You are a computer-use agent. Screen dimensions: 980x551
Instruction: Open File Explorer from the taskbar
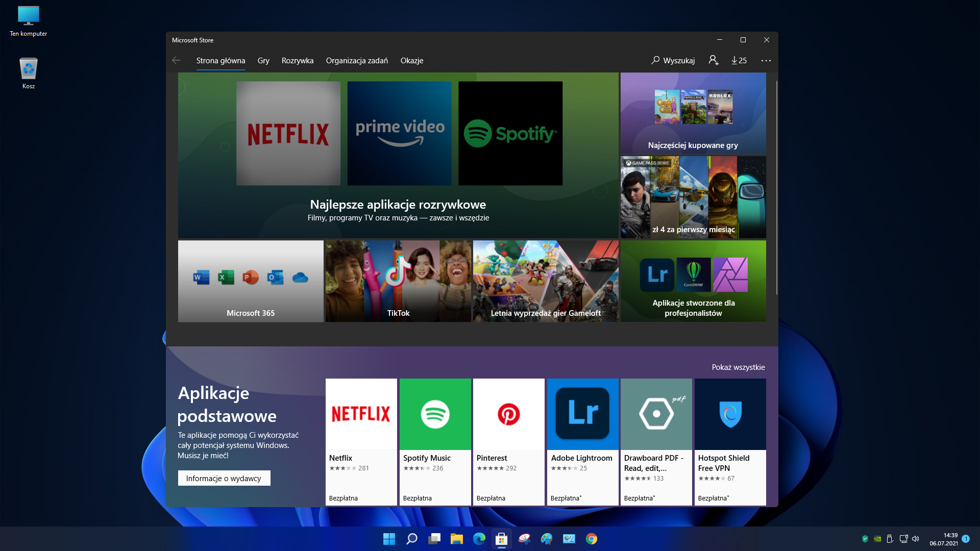tap(456, 539)
